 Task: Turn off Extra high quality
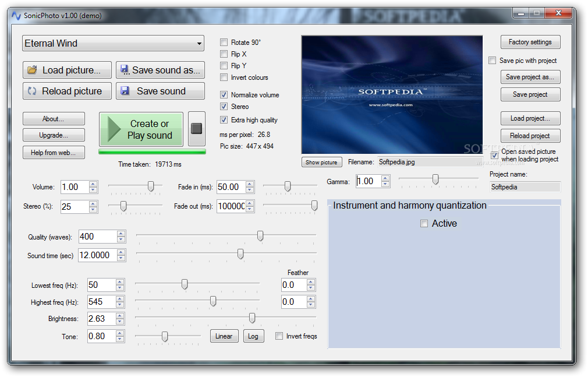point(224,120)
